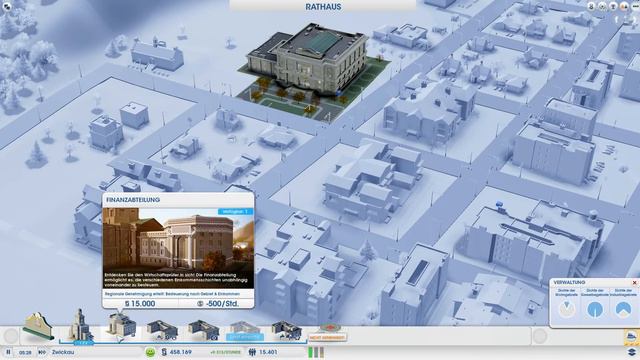This screenshot has height=360, width=640.
Task: Select the fourth department wing module
Action: (x=162, y=330)
